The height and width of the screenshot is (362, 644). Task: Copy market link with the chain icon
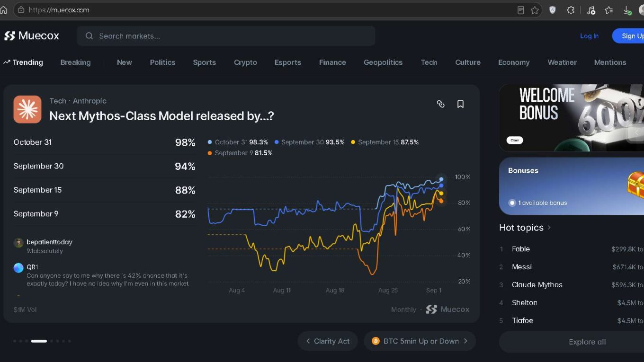click(440, 104)
